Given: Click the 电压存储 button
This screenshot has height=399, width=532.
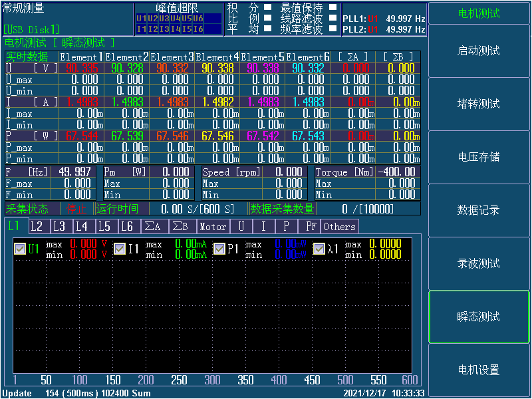Looking at the screenshot, I should (479, 157).
